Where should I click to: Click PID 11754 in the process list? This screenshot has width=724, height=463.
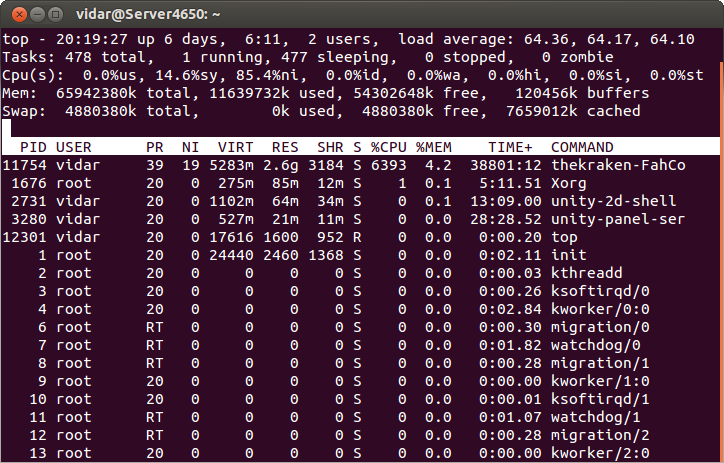[x=24, y=165]
